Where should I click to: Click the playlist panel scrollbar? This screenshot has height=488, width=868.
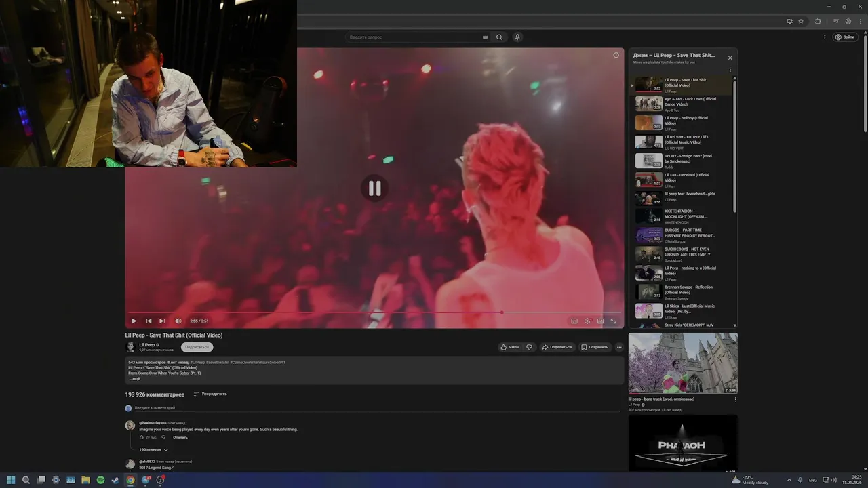pos(734,146)
